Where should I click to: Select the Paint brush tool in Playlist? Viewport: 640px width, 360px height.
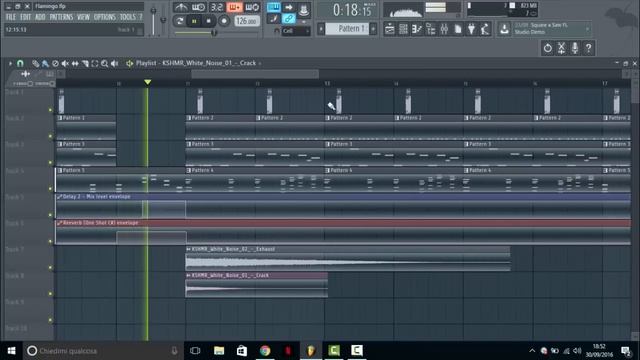(x=45, y=63)
